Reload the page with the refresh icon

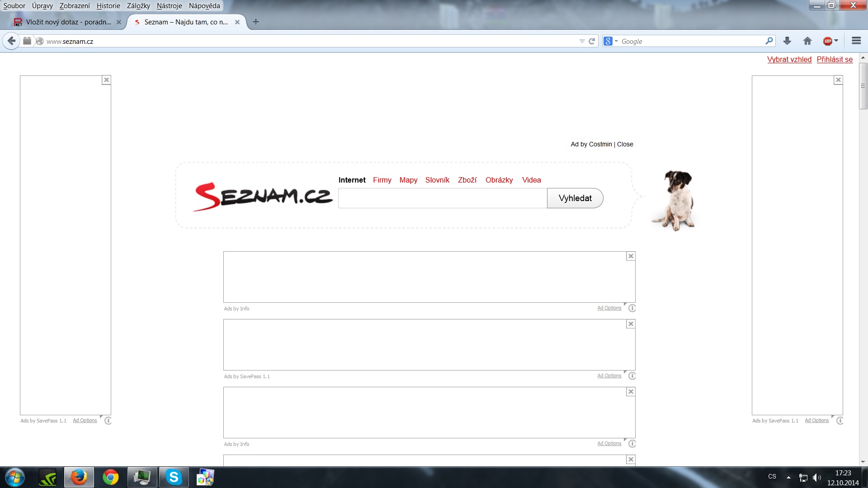[592, 41]
